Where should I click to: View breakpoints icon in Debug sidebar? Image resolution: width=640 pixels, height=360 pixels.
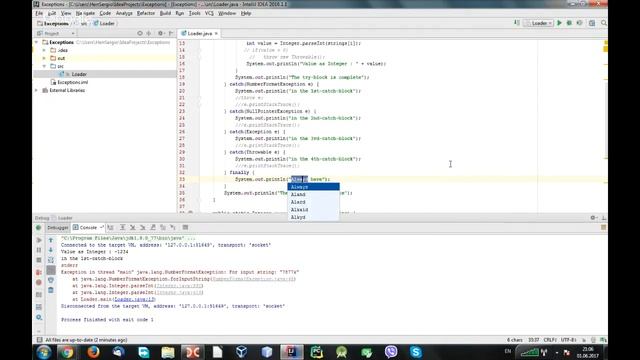(39, 272)
